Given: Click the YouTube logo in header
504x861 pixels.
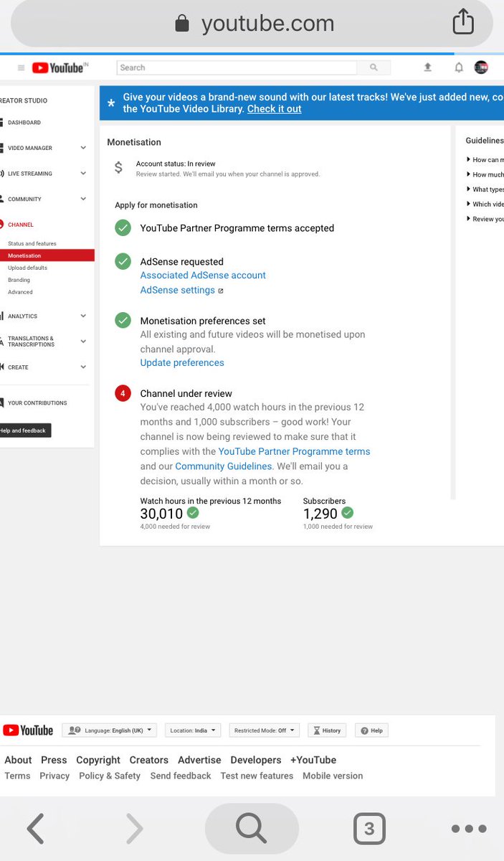Looking at the screenshot, I should pyautogui.click(x=58, y=67).
